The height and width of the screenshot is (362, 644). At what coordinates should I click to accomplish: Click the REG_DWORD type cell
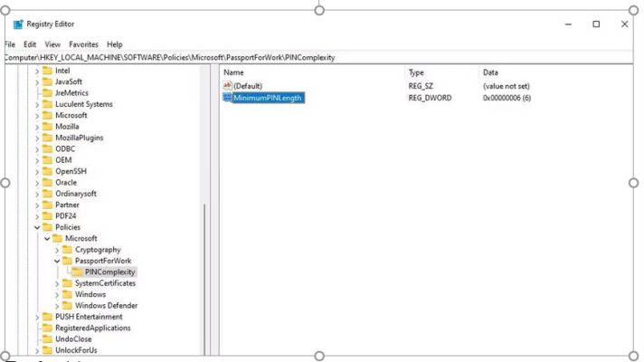click(x=430, y=98)
